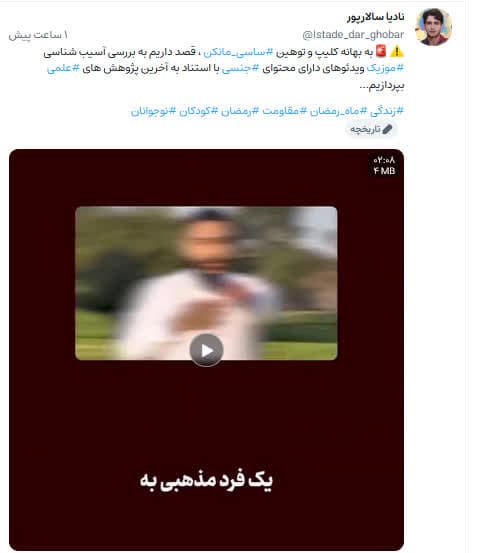Viewport: 478px width, 553px height.
Task: Open the #مقاومت hashtag
Action: pos(284,111)
